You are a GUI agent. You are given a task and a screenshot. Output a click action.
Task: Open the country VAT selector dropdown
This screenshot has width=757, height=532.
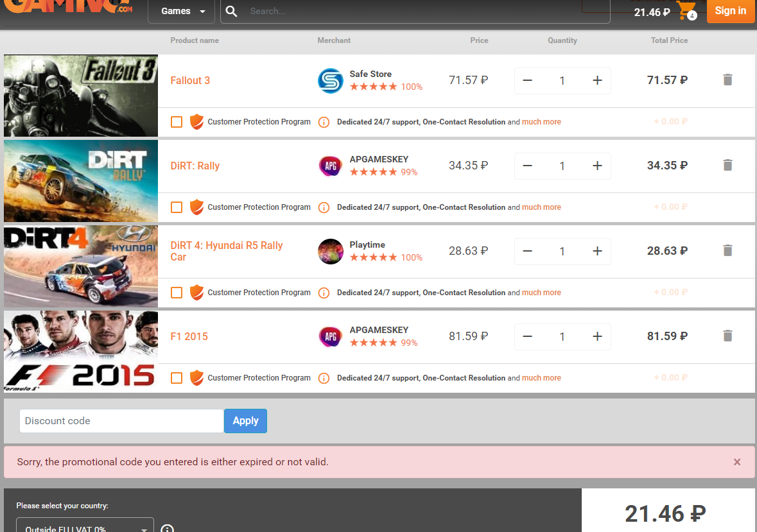[85, 525]
